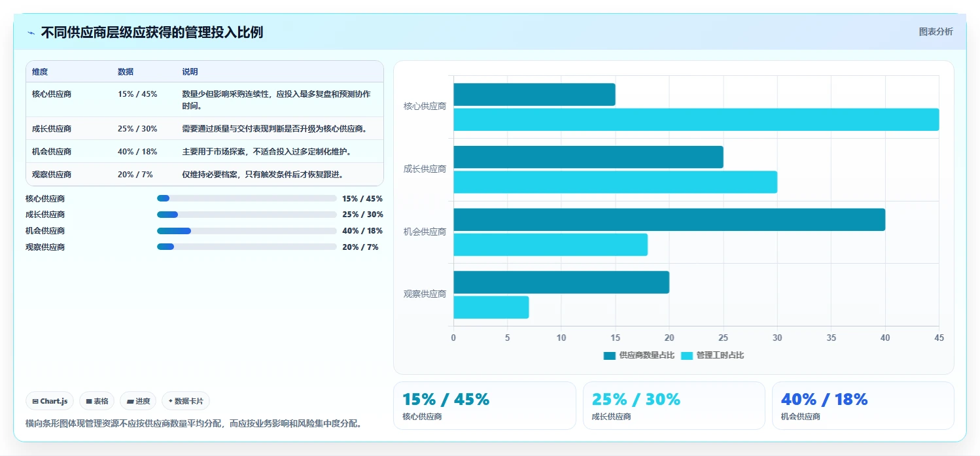The height and width of the screenshot is (456, 980).
Task: Click the 成长供应商 light cyan bar at 30
Action: point(615,182)
